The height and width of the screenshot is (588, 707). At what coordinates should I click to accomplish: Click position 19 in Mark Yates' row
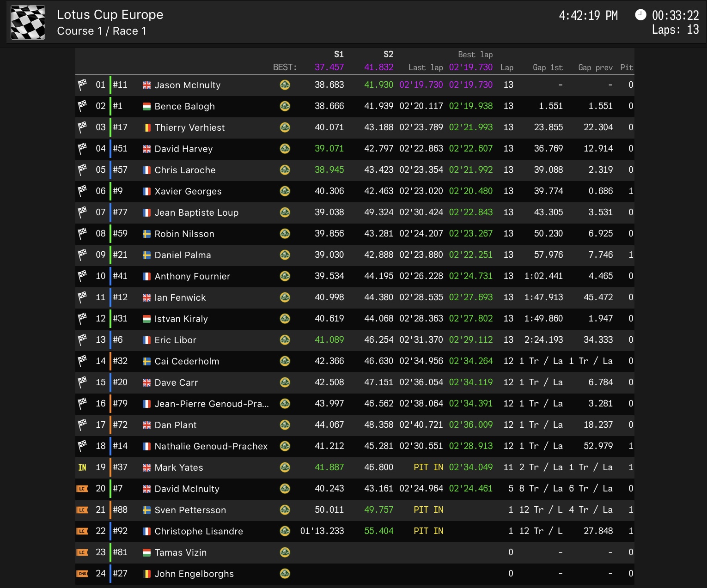pos(100,467)
